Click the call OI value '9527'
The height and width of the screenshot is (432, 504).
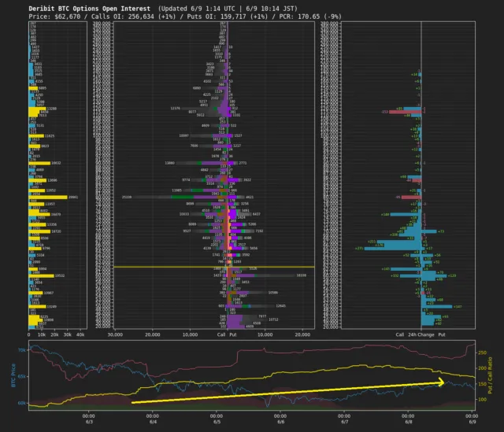pos(187,231)
